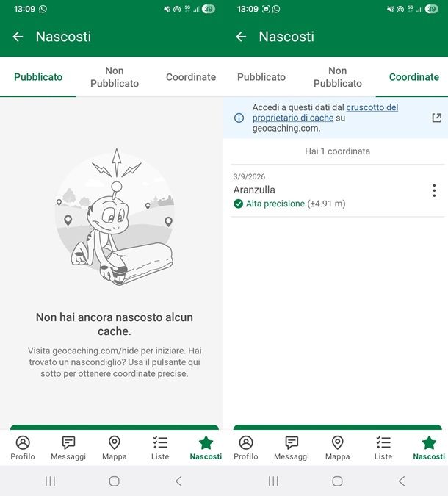Follow 'cruscotto del proprietario di cache' link
Viewport: 448px width, 496px height.
click(x=325, y=112)
